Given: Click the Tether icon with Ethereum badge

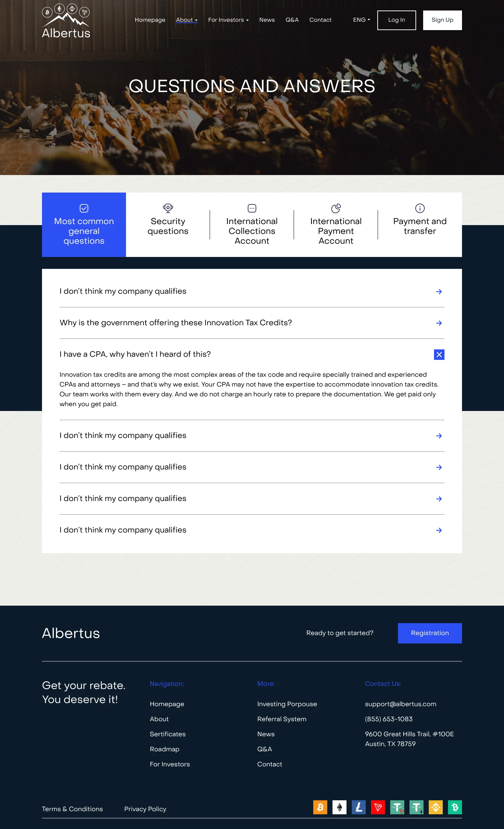Looking at the screenshot, I should pos(416,807).
